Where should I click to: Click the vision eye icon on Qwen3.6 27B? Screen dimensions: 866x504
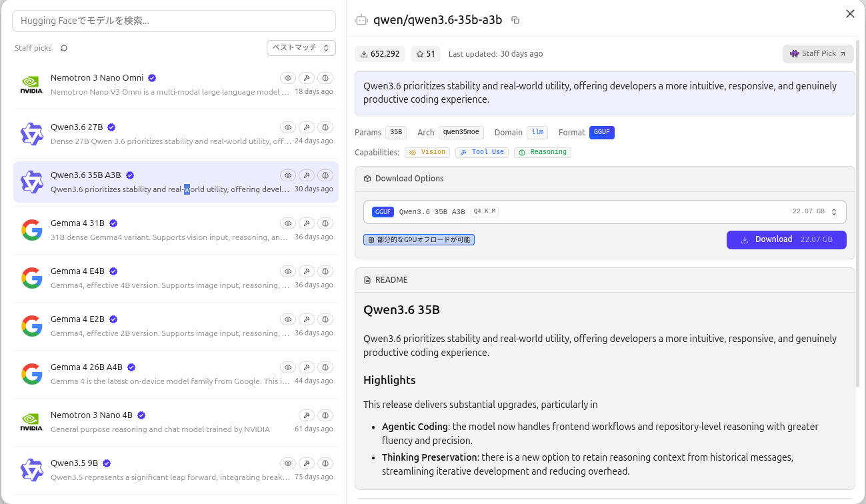pyautogui.click(x=288, y=127)
